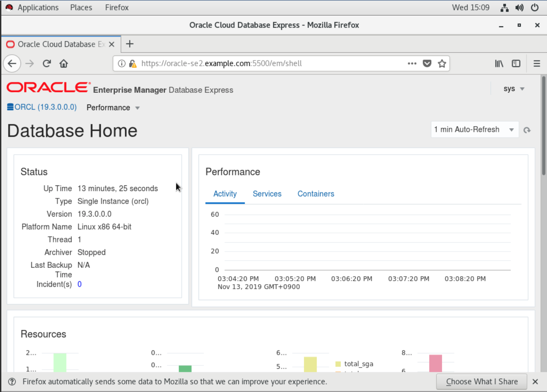Open a new browser tab
The width and height of the screenshot is (547, 392).
click(130, 44)
